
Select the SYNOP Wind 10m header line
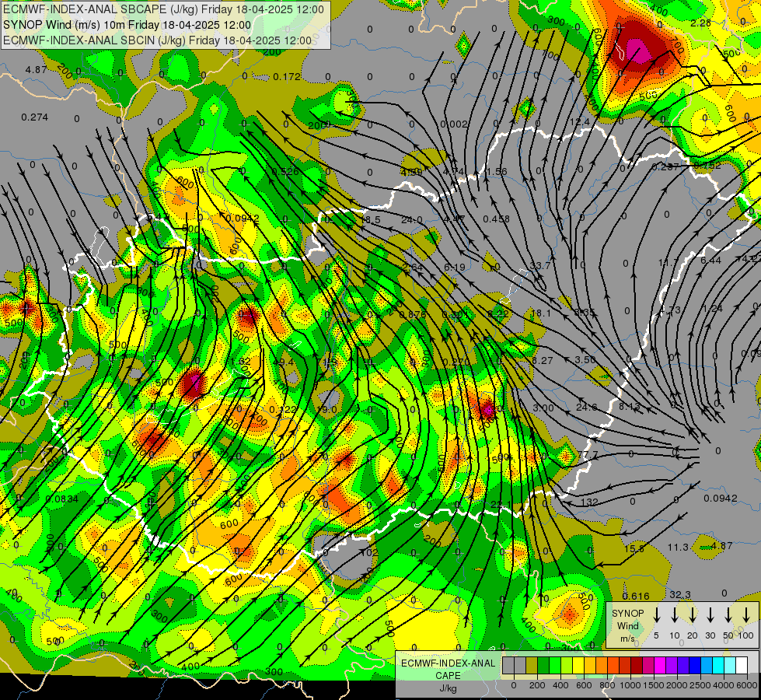[127, 25]
